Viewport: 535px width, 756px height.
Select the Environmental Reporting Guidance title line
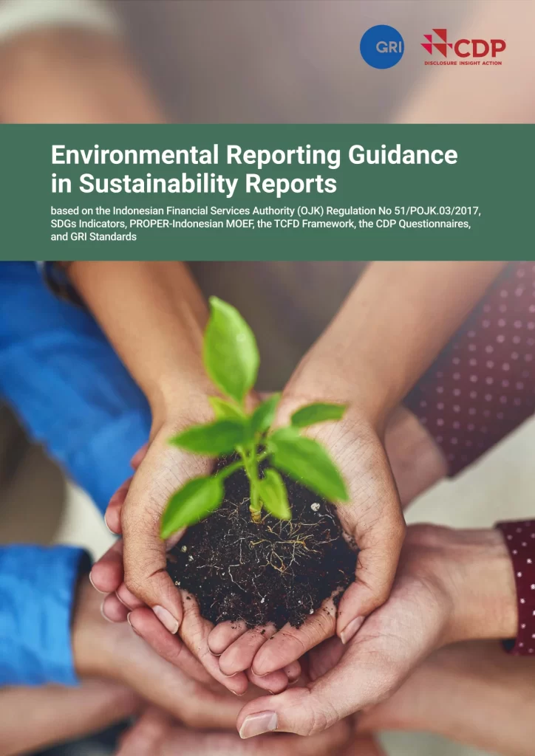click(253, 155)
